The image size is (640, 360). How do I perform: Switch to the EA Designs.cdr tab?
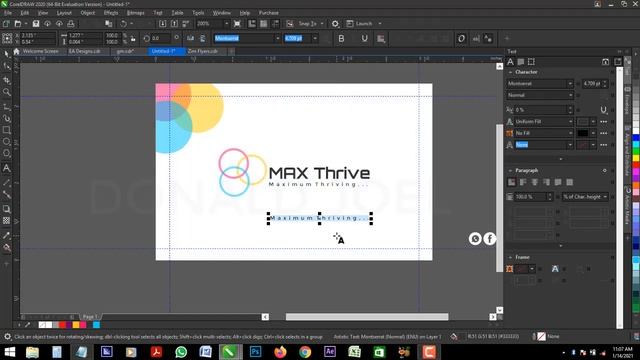tap(84, 51)
